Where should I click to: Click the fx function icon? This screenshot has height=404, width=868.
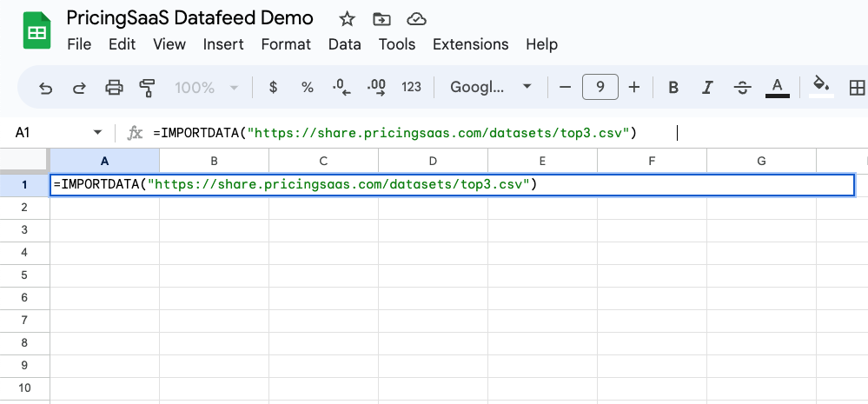(135, 133)
